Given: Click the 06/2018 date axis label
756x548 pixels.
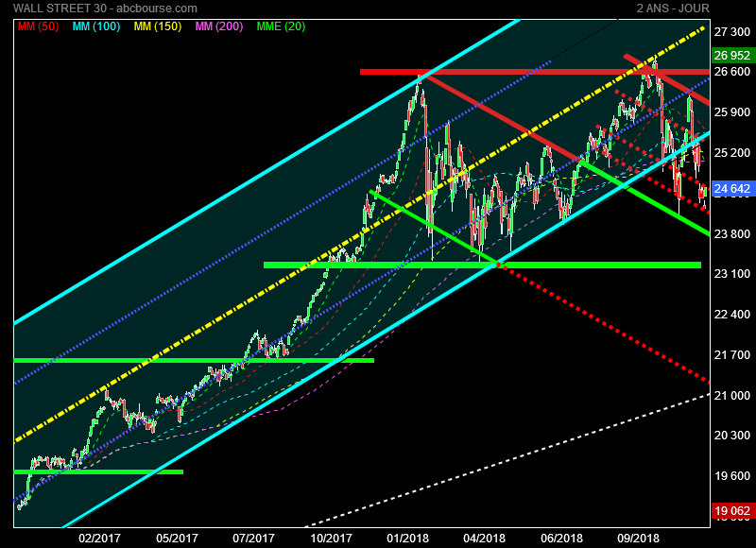Looking at the screenshot, I should (561, 538).
